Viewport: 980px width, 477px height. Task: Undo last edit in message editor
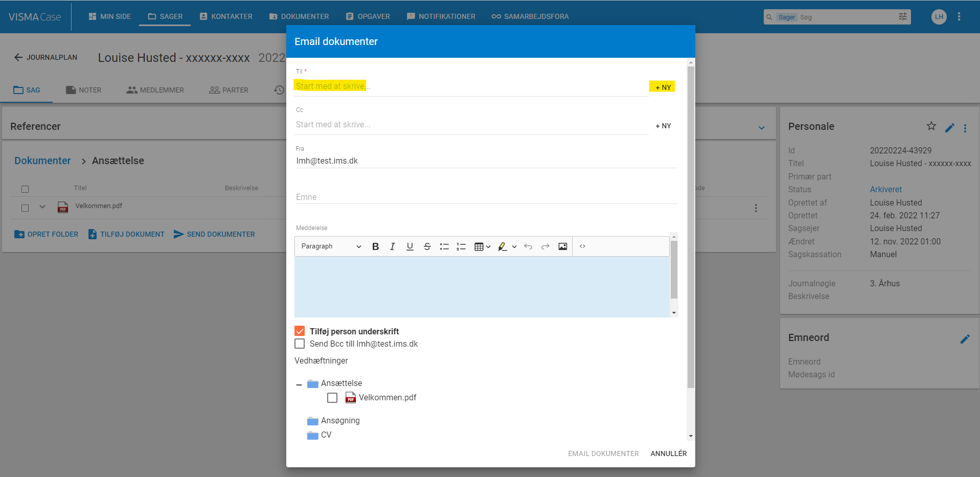pyautogui.click(x=528, y=246)
